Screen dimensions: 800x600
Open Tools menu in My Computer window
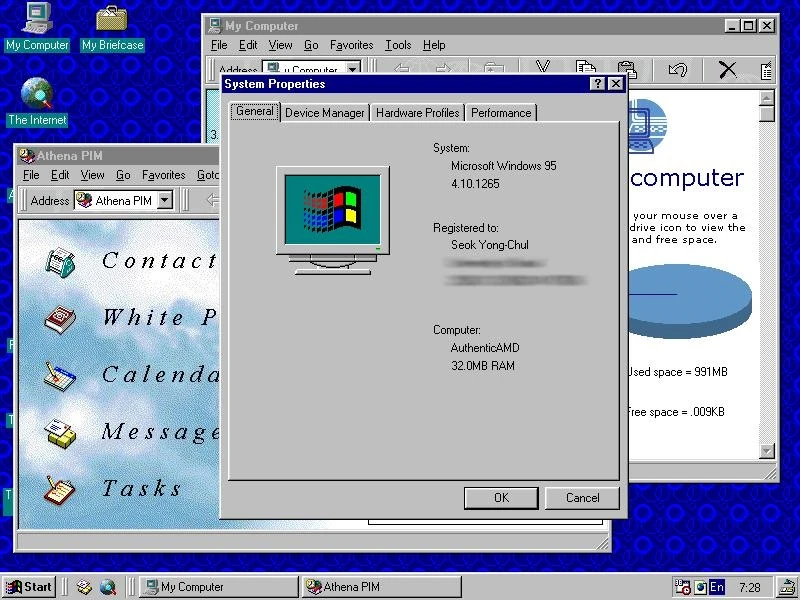(398, 45)
